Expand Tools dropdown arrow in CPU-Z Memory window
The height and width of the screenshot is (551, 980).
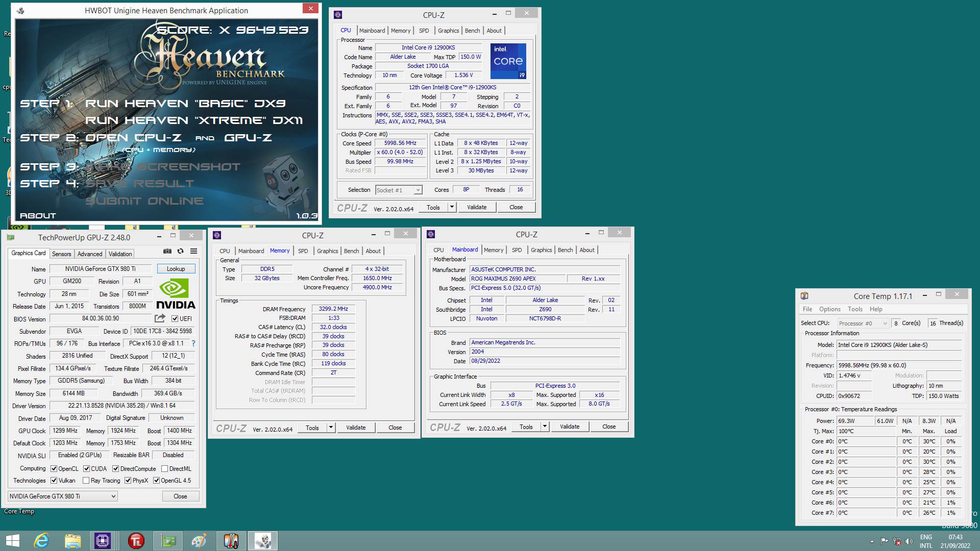331,428
